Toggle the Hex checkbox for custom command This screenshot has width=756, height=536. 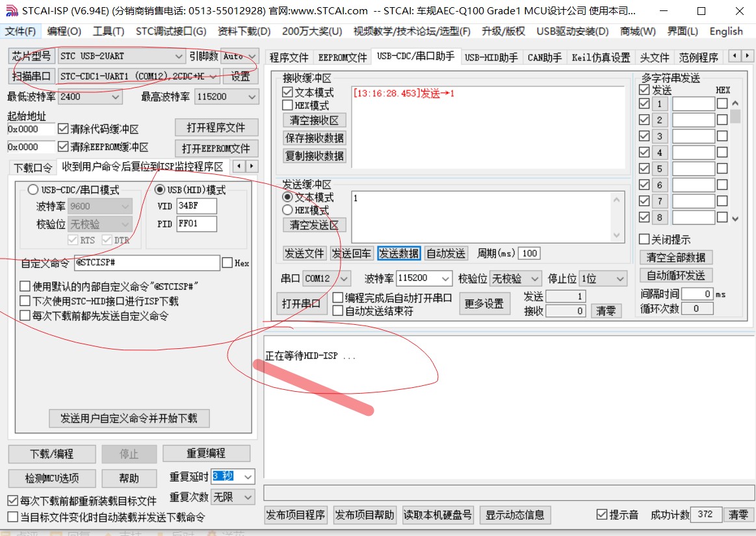[x=227, y=262]
